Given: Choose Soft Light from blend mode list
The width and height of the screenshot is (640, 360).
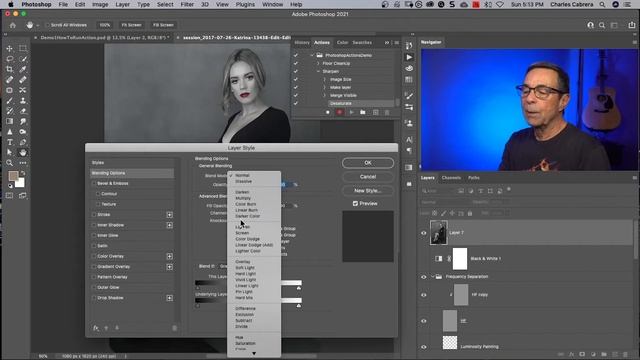Looking at the screenshot, I should (244, 268).
